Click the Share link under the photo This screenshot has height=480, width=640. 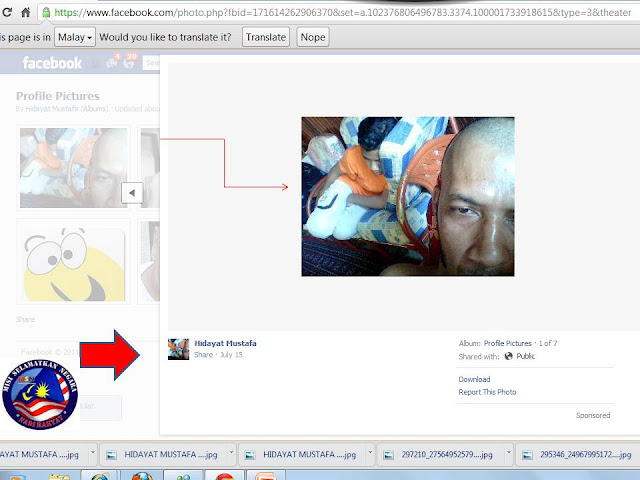pos(203,355)
